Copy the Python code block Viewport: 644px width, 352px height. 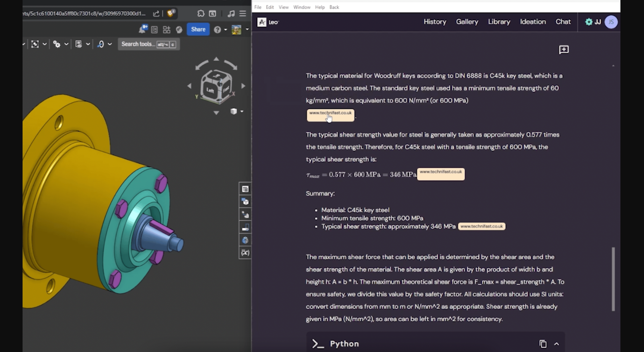tap(543, 344)
